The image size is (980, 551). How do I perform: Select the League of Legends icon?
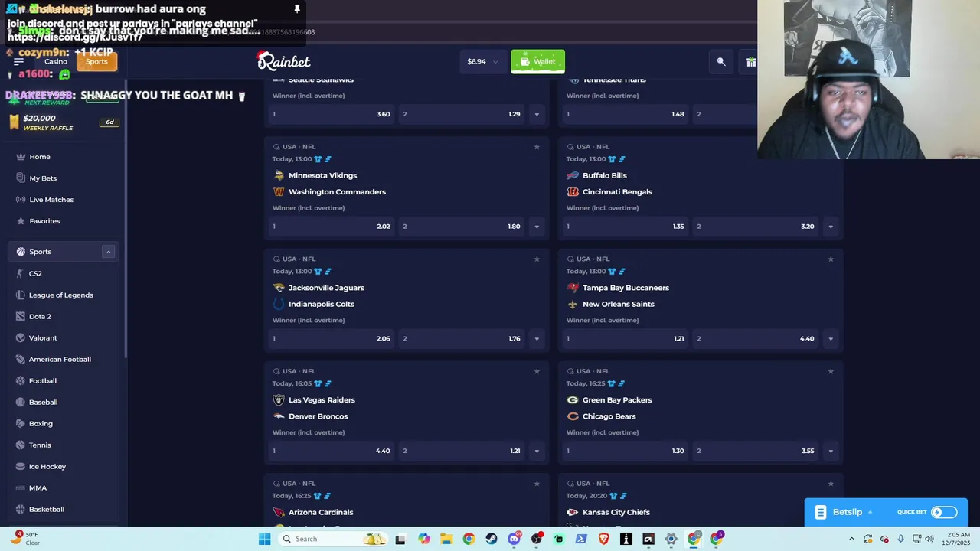(21, 295)
